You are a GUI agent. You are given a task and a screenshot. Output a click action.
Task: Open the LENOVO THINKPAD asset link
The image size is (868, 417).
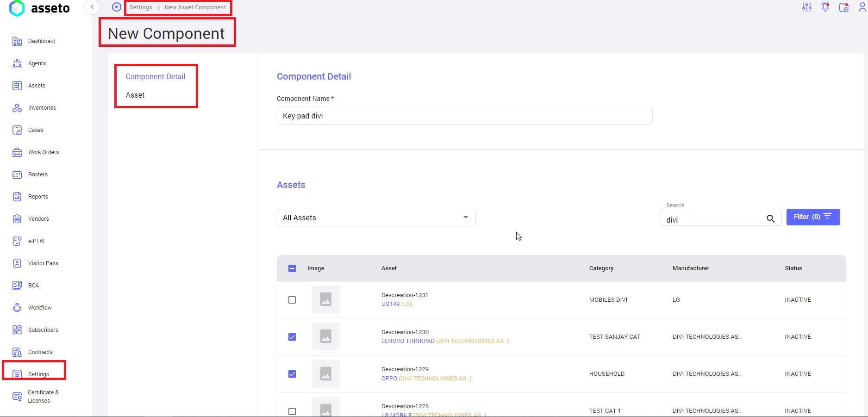pos(408,341)
